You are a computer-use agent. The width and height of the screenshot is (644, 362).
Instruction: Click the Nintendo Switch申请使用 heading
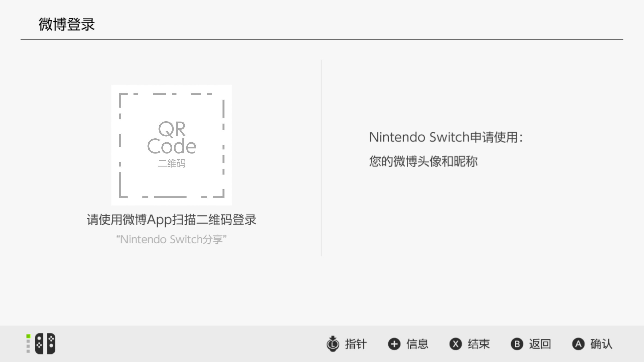point(446,137)
